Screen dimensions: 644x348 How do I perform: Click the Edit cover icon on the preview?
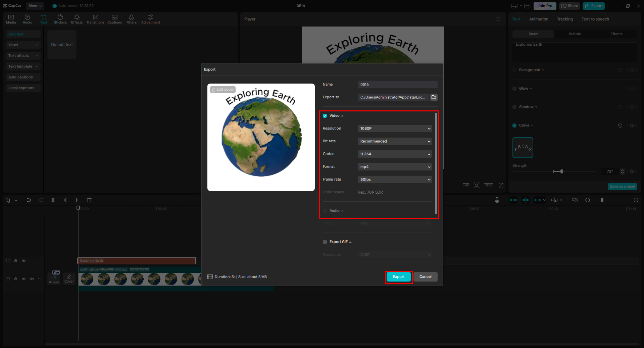coord(222,89)
